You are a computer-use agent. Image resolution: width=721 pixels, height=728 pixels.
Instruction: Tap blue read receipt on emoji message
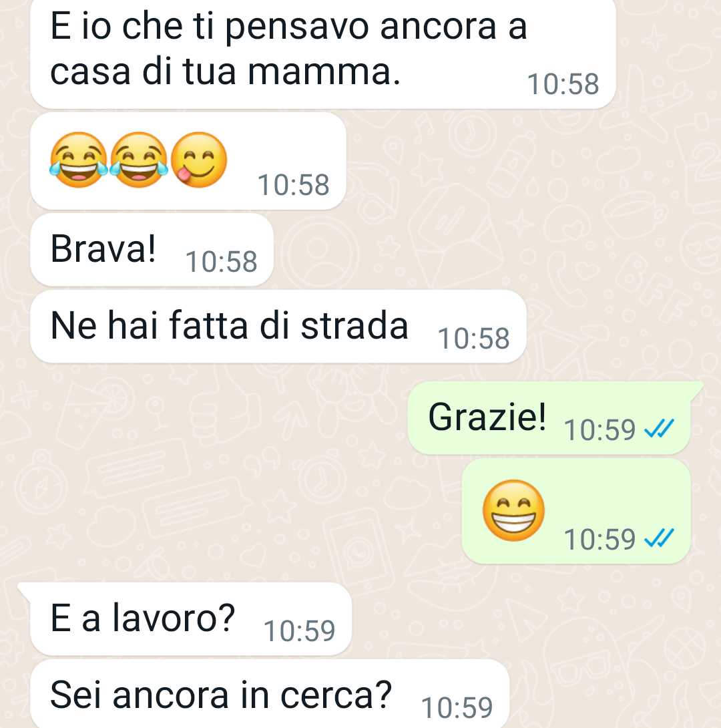pyautogui.click(x=659, y=538)
